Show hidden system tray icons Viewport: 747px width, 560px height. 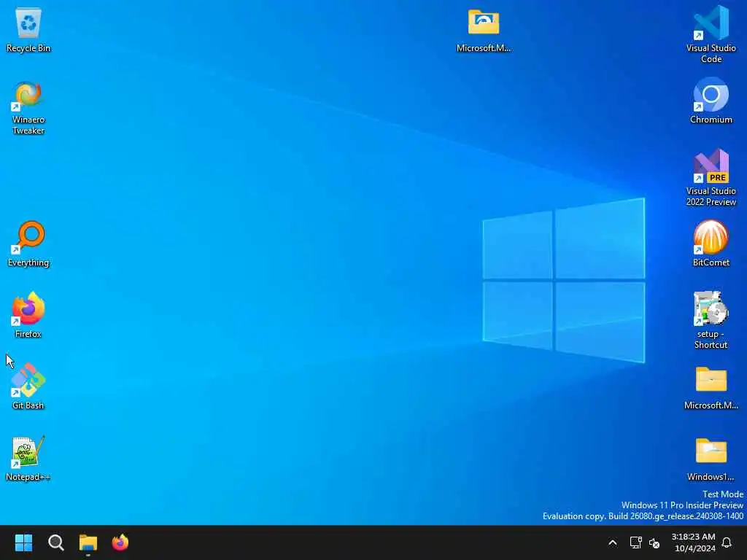coord(613,542)
